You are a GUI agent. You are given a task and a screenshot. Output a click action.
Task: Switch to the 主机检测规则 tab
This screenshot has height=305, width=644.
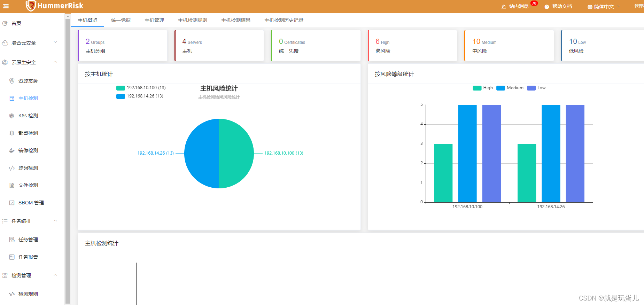click(193, 20)
